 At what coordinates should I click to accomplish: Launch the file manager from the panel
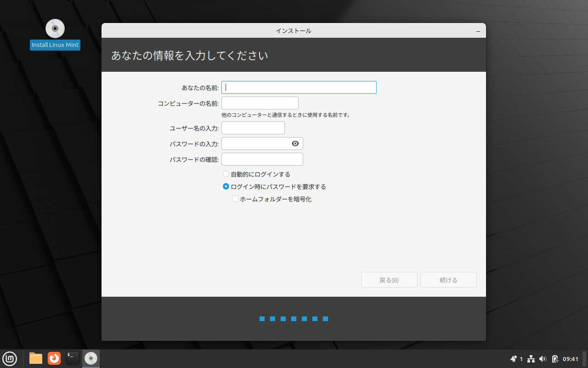click(36, 358)
